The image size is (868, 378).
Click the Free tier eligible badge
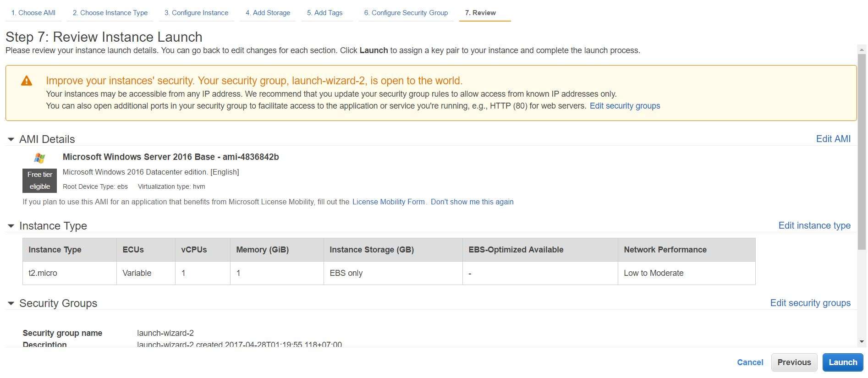pyautogui.click(x=39, y=181)
